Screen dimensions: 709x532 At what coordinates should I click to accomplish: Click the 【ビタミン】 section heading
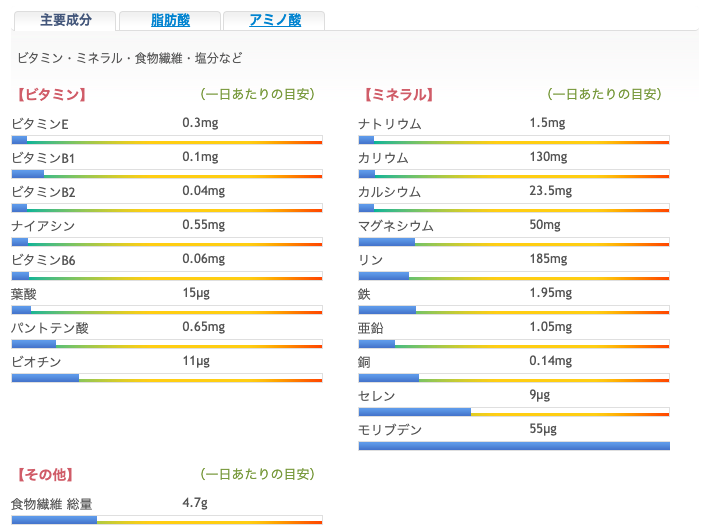[x=51, y=94]
